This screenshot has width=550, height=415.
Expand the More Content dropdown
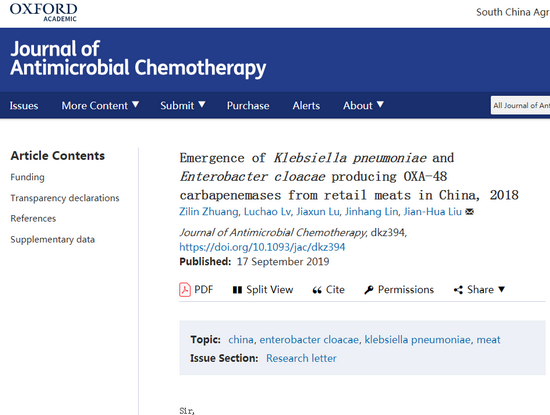[100, 105]
